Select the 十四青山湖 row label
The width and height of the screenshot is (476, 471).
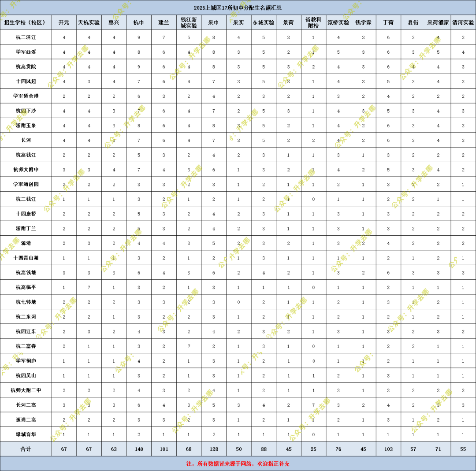click(x=26, y=258)
